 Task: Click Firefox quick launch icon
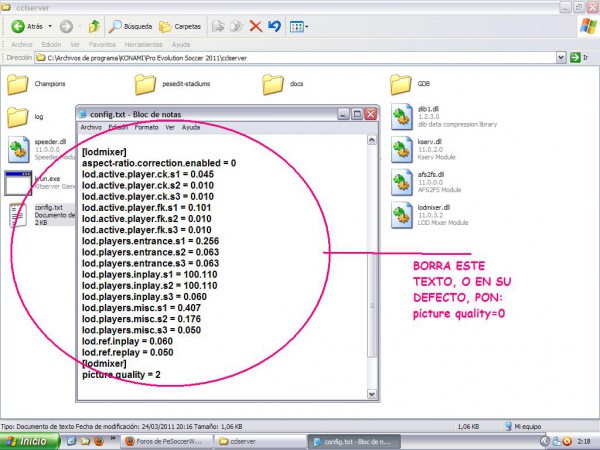(99, 441)
